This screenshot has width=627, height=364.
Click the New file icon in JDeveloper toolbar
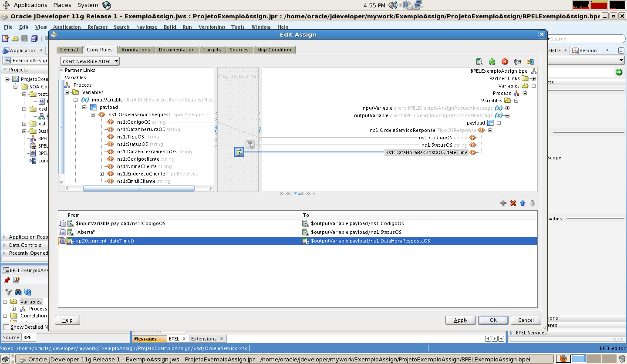6,39
